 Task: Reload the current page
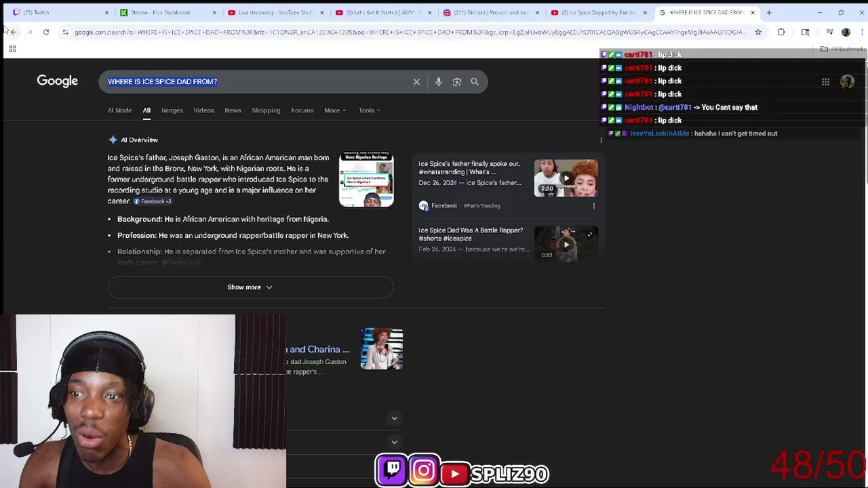click(46, 32)
